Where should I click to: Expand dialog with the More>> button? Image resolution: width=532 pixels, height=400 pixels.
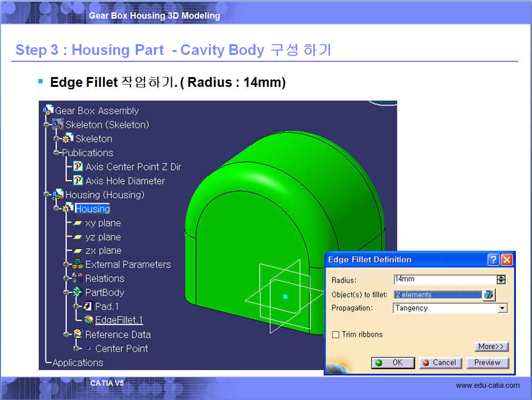pos(491,347)
